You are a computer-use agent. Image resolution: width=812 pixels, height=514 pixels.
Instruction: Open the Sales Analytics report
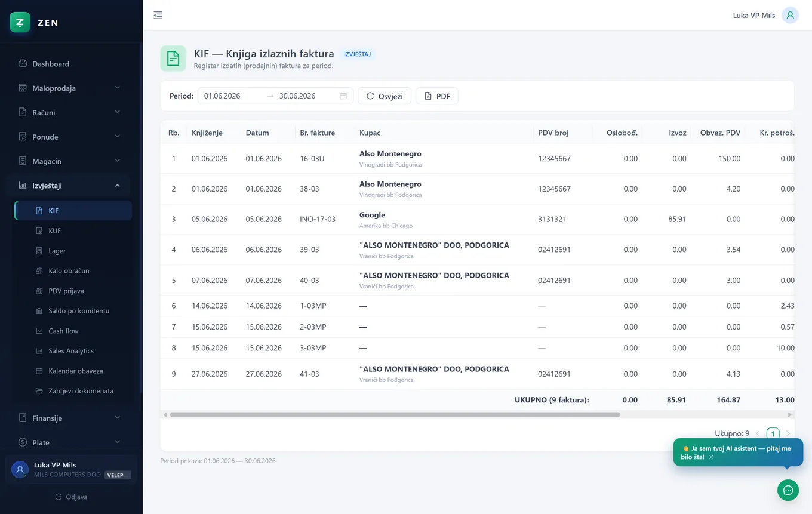coord(73,351)
